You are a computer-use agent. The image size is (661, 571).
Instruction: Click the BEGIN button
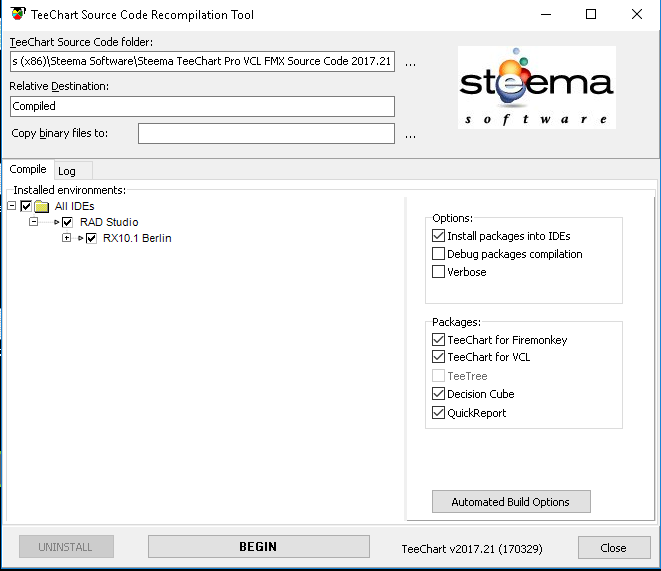tap(258, 547)
